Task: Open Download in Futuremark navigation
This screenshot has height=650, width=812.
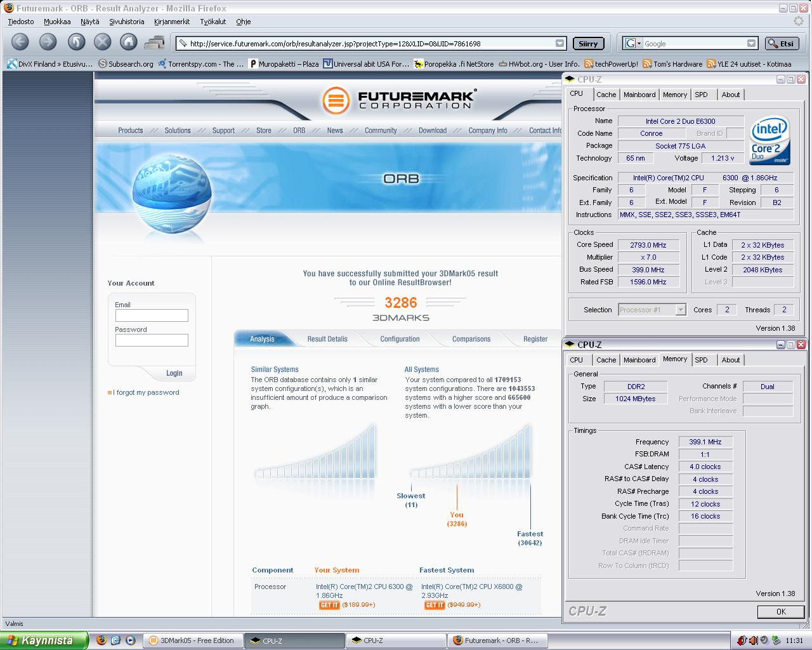Action: pyautogui.click(x=433, y=130)
